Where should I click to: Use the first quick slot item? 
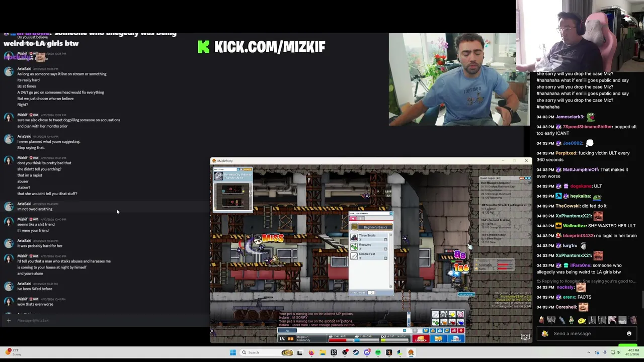[x=436, y=314]
